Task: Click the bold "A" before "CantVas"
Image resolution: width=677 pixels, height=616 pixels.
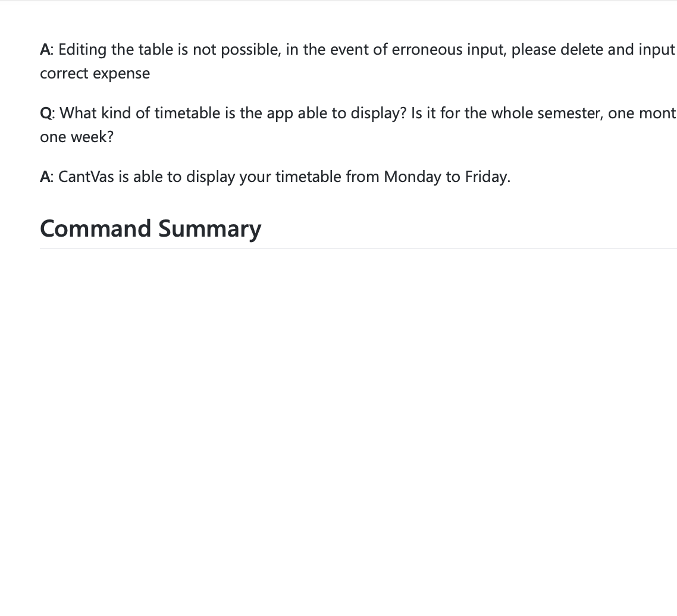Action: [45, 177]
